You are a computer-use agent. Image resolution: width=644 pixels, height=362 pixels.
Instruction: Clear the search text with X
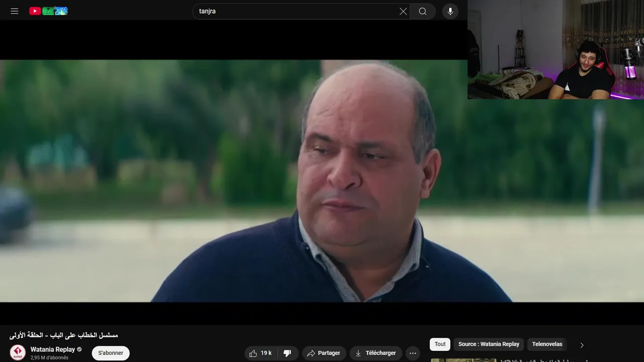click(403, 11)
